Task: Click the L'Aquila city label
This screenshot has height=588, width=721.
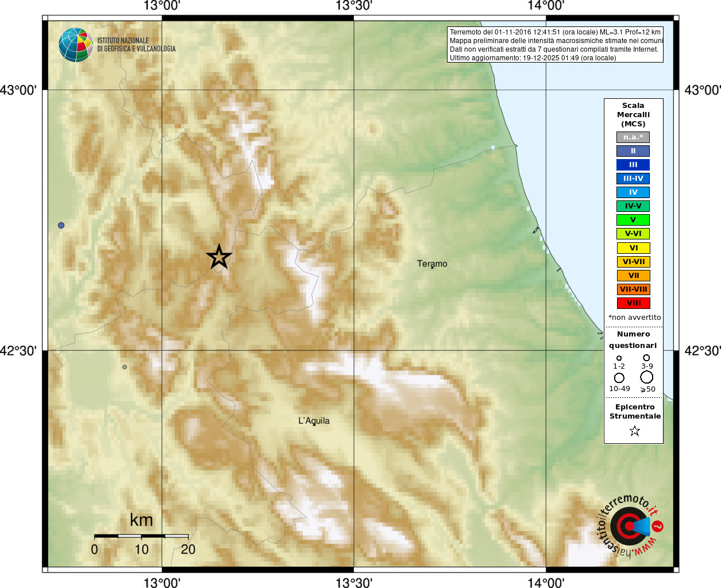Action: 314,420
